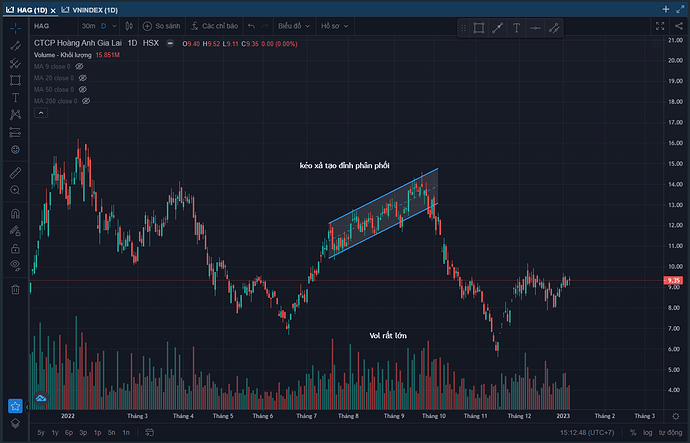Click the minus button beside HSX

click(170, 44)
